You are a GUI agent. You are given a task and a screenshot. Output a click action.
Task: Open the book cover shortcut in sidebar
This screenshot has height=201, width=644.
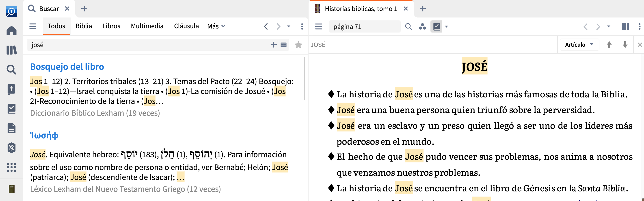(11, 189)
